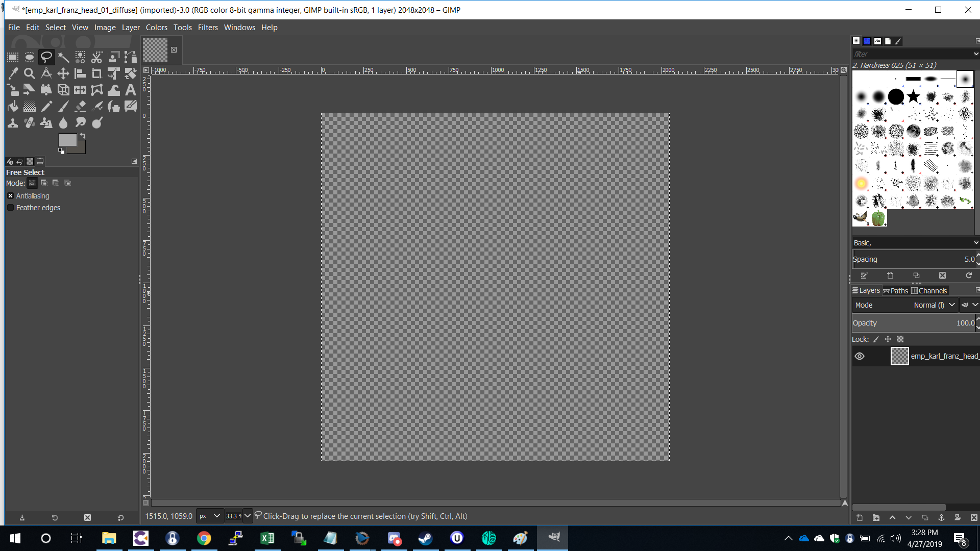
Task: Open the Filters menu
Action: point(208,28)
